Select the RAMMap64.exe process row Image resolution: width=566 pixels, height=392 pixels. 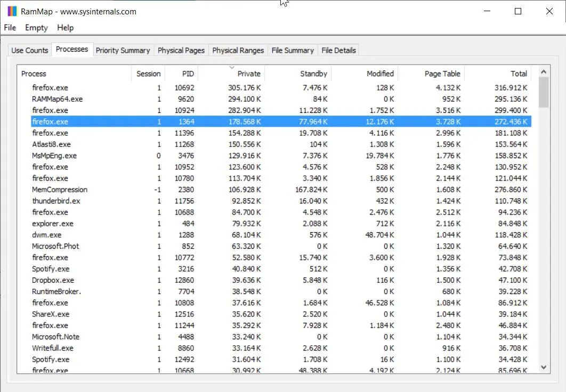[281, 99]
